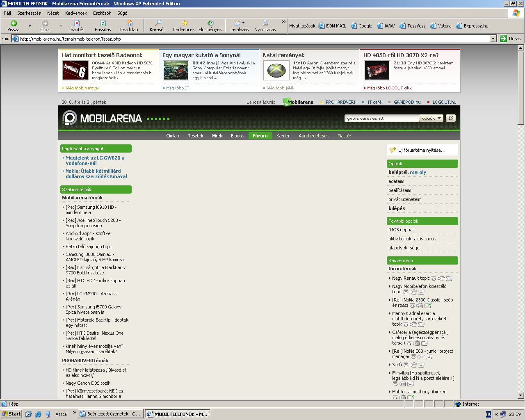Toggle envelope notification for Sci-fi topic
525x420 pixels.
click(421, 365)
